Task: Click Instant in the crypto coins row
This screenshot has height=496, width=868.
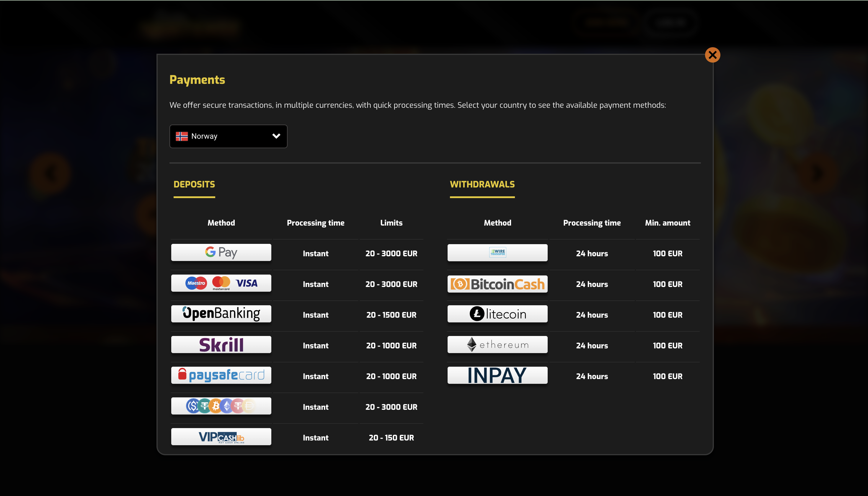Action: [x=315, y=407]
